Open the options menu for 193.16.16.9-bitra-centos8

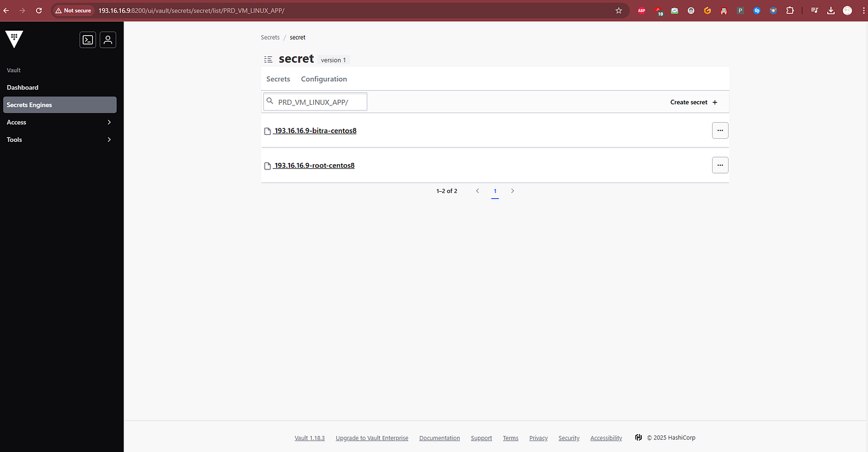click(720, 130)
